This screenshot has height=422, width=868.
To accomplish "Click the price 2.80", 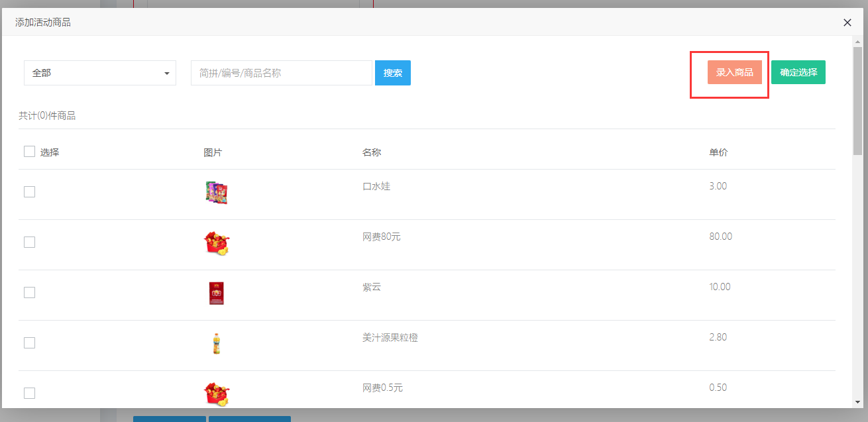I will pos(718,337).
